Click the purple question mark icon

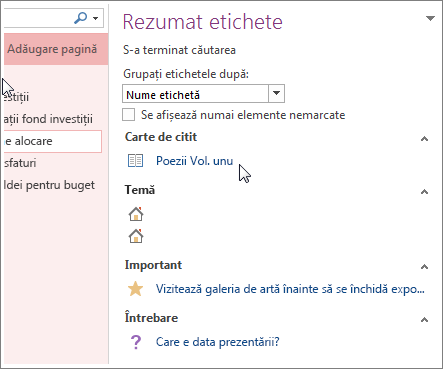click(x=136, y=342)
